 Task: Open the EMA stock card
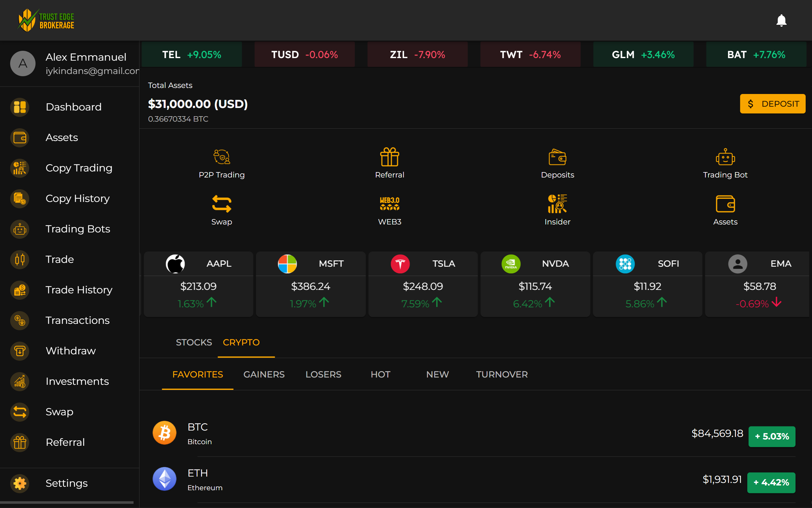[x=757, y=284]
